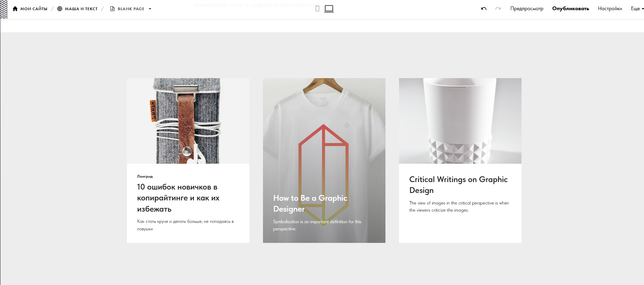Open the Маша и текст site link
This screenshot has height=285, width=644.
pos(81,9)
